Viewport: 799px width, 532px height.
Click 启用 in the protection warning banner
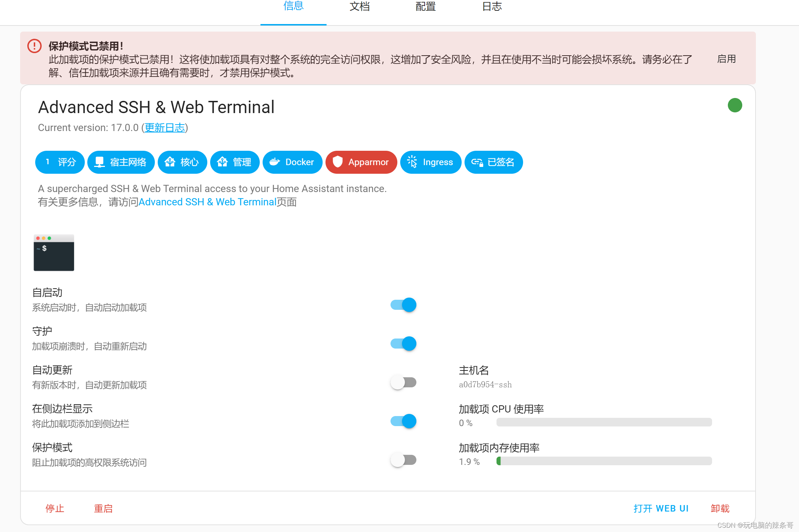point(726,59)
